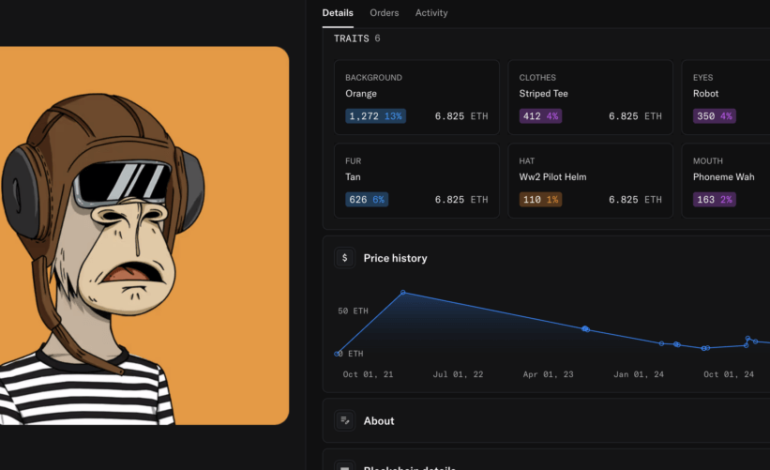The width and height of the screenshot is (770, 470).
Task: Select the Hat Ww2 Pilot Helm trait
Action: [590, 180]
